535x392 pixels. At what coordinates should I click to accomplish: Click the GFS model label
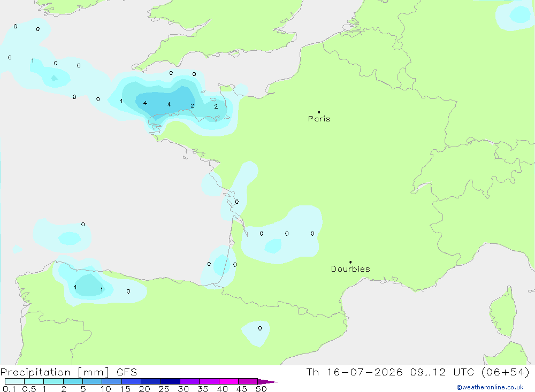(127, 372)
